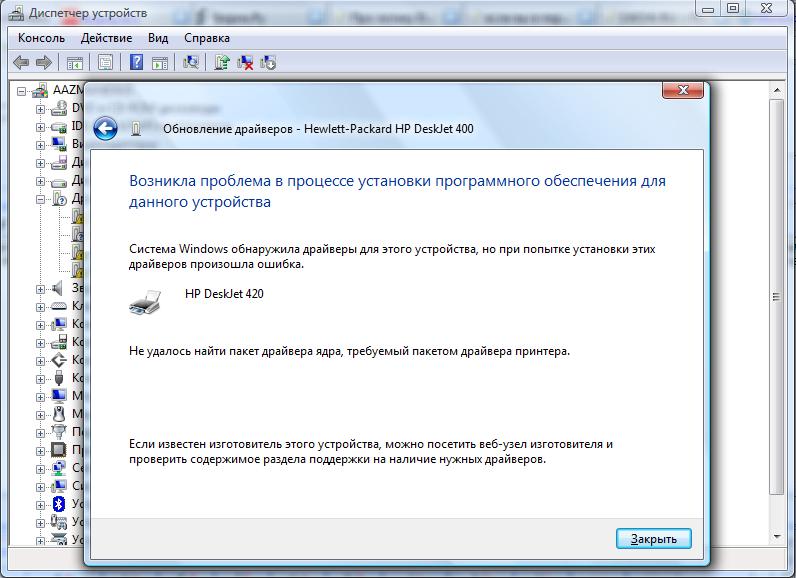Expand the keyboards node
796x578 pixels.
[x=40, y=307]
